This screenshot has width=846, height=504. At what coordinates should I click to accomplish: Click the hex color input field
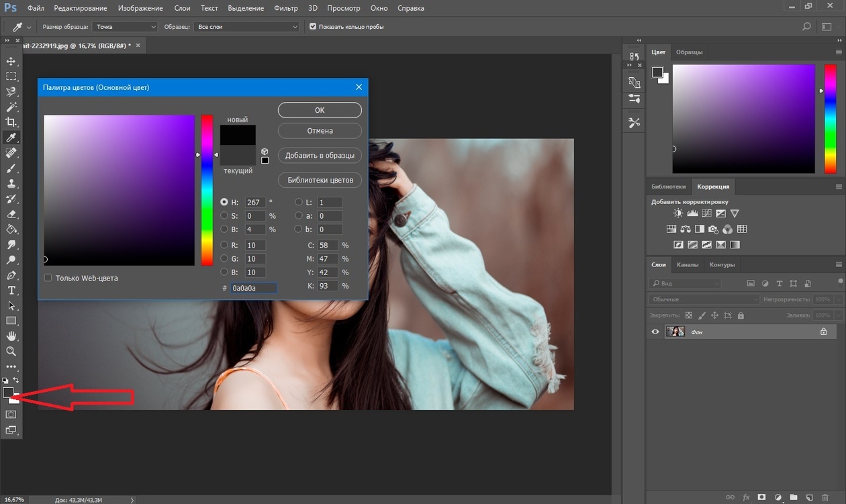[x=253, y=288]
